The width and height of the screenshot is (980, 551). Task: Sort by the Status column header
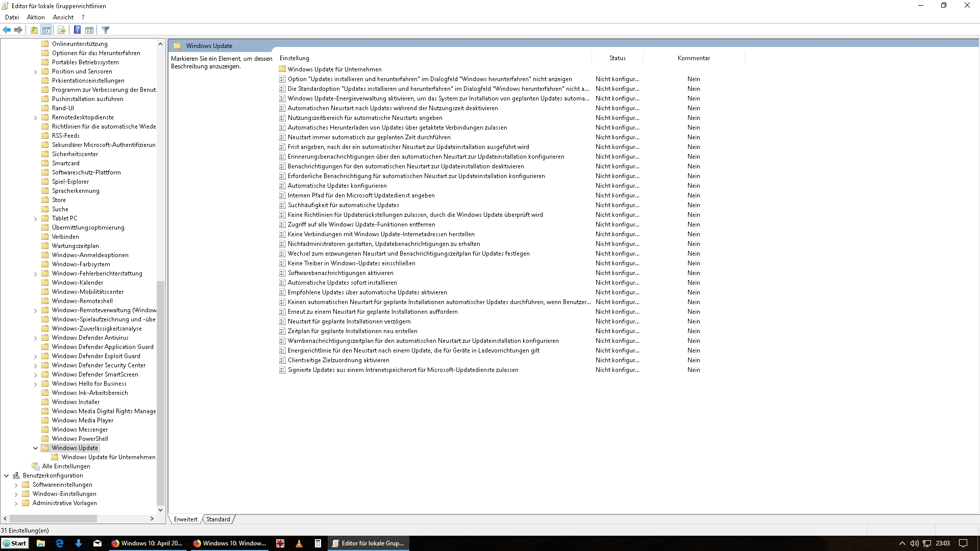click(618, 58)
